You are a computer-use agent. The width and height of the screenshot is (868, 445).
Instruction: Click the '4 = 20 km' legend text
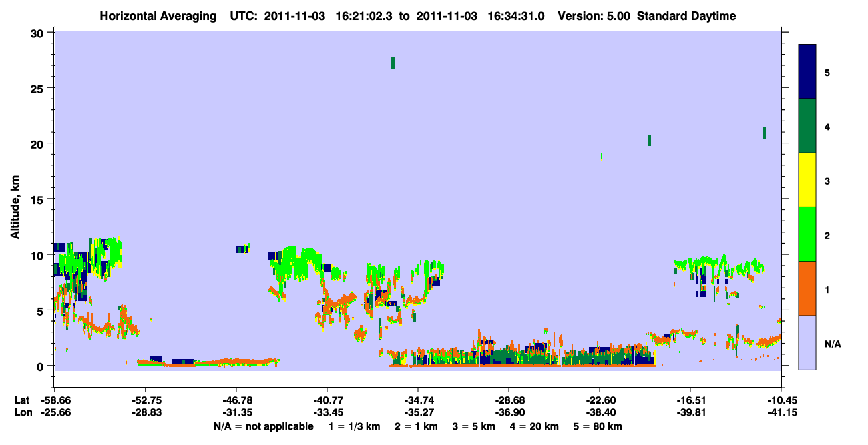tap(534, 426)
